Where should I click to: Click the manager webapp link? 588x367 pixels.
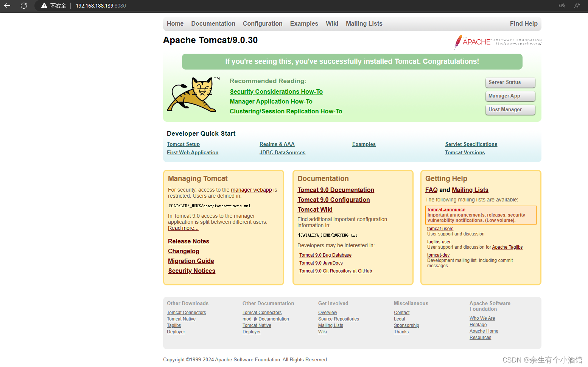pos(251,190)
